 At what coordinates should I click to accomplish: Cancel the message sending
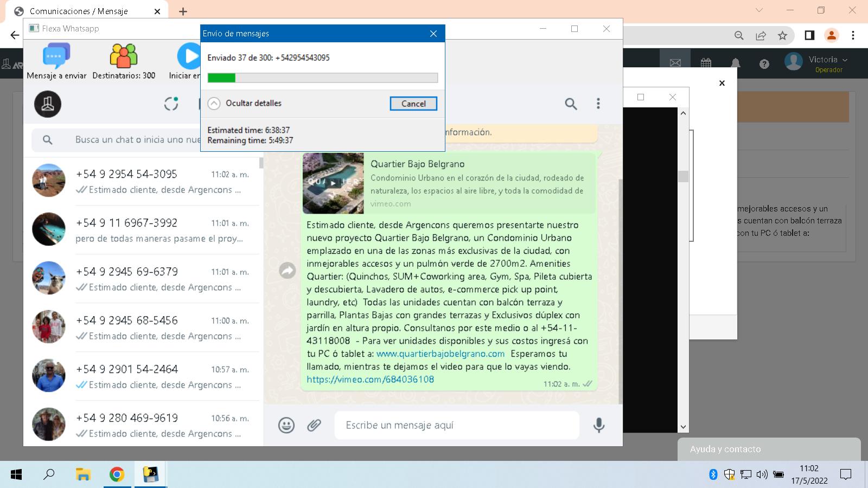[x=413, y=104]
